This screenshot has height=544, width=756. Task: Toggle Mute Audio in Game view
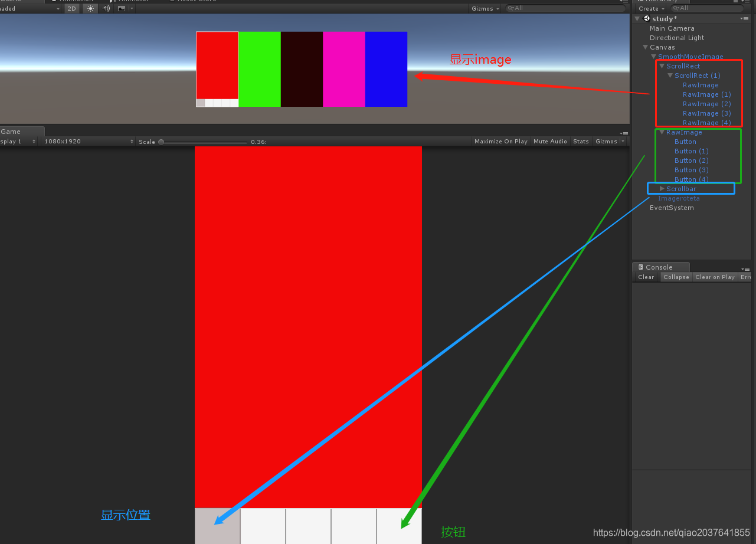pos(550,142)
